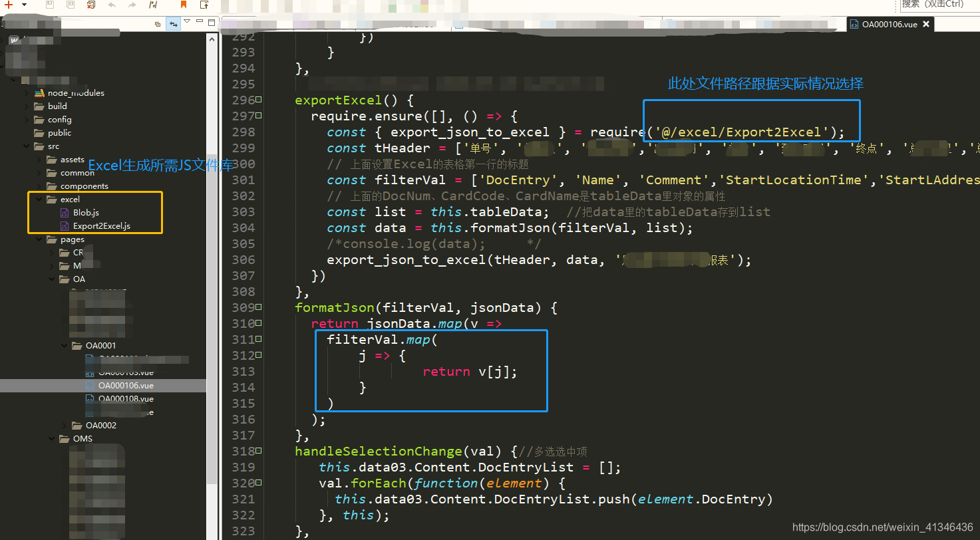
Task: Close the OA000106.vue tab
Action: [x=925, y=24]
